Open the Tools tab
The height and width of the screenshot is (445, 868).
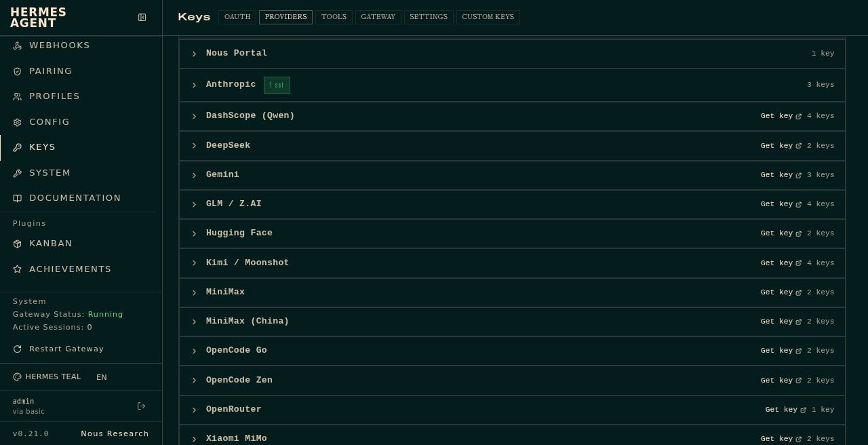(x=334, y=17)
